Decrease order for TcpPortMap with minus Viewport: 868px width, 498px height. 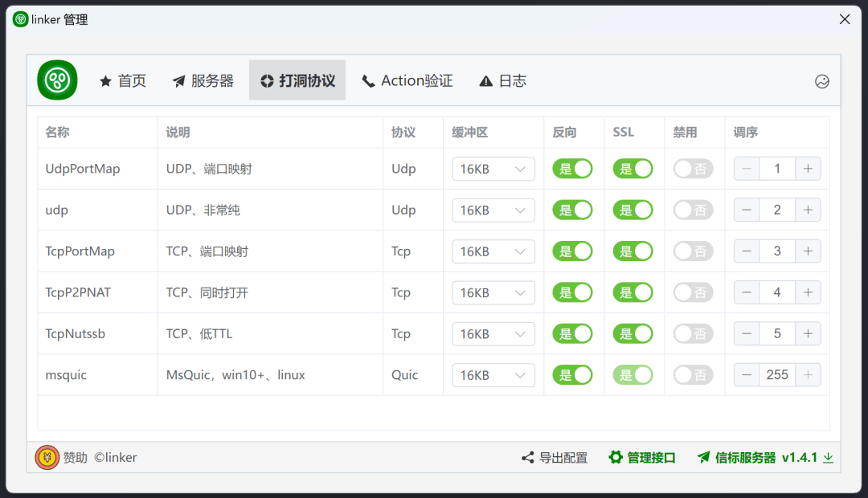(747, 251)
